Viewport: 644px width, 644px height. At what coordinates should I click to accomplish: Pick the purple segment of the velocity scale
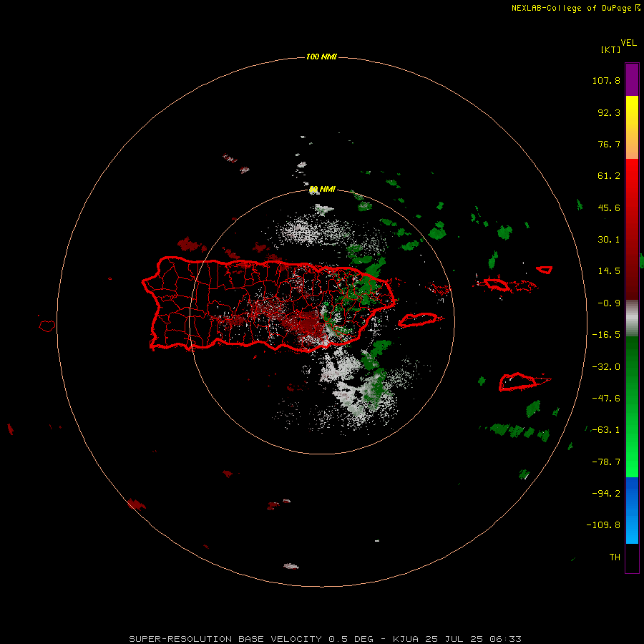632,79
